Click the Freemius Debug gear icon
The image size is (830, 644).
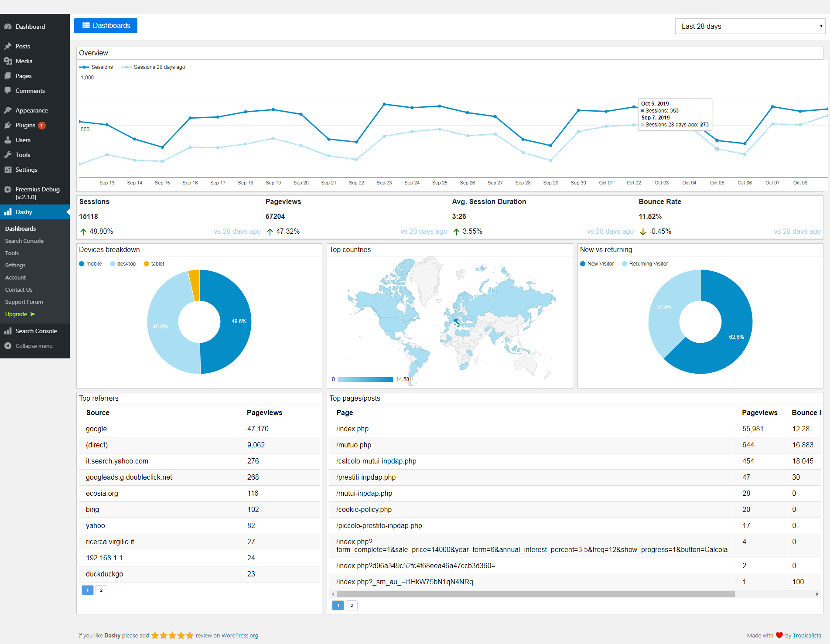pyautogui.click(x=8, y=189)
